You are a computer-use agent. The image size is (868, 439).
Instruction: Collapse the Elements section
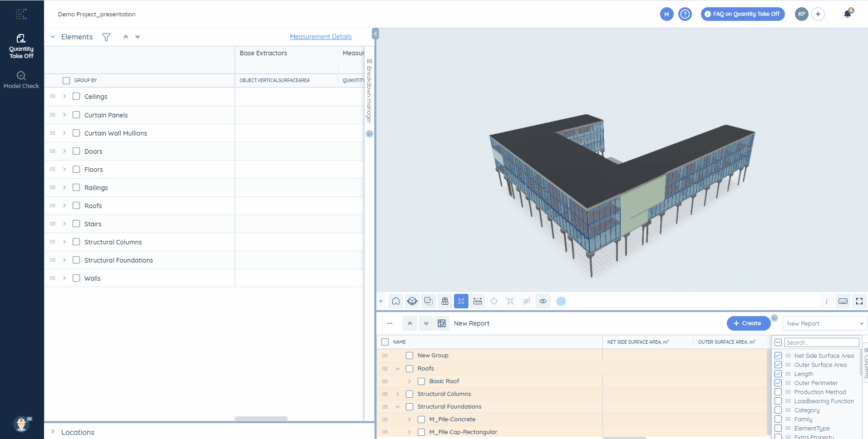53,37
